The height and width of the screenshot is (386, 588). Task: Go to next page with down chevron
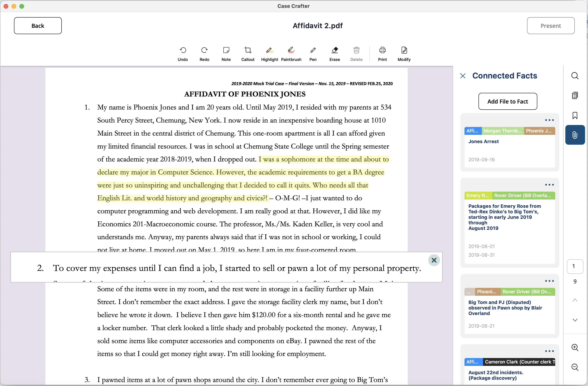pos(575,320)
